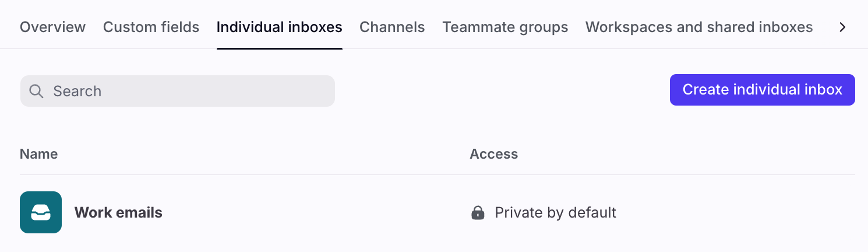Switch to Workspaces and shared inboxes tab
Image resolution: width=868 pixels, height=252 pixels.
point(699,27)
